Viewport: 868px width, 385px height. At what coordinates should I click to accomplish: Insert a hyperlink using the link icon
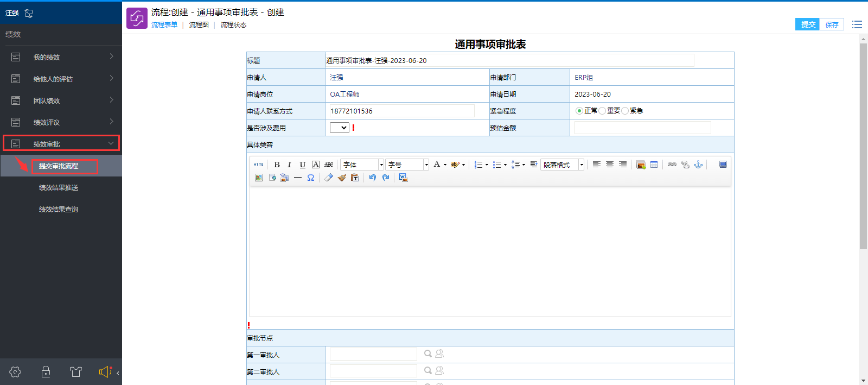tap(672, 165)
